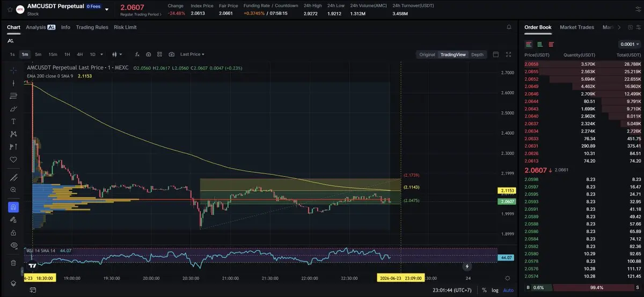Open the chart patterns tool
This screenshot has width=644, height=297.
click(13, 134)
